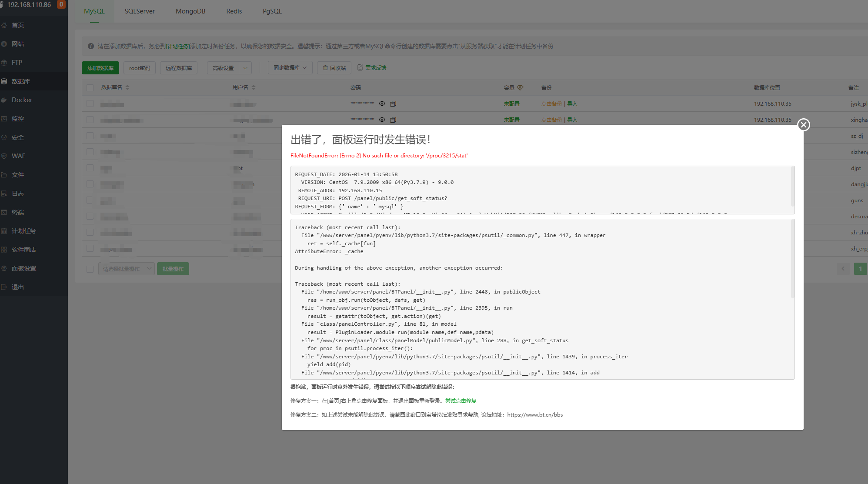Screen dimensions: 868x484
Task: Click copy password icon in first row
Action: tap(393, 103)
